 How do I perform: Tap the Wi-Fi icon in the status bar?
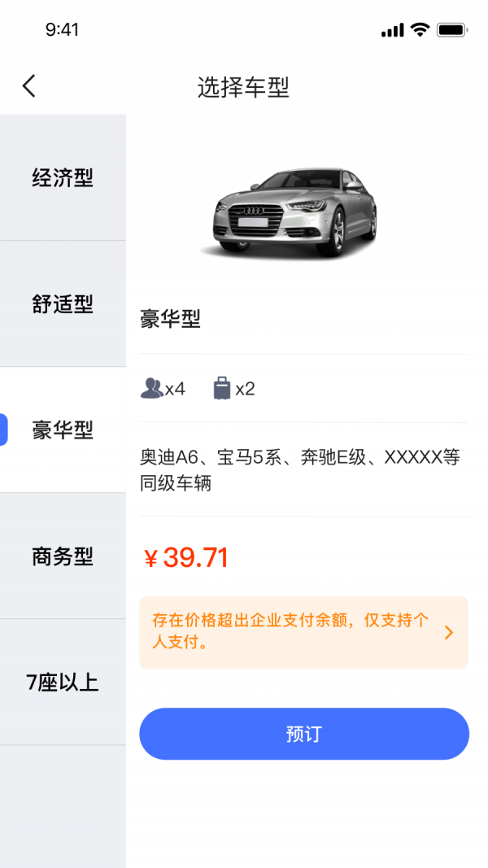(418, 27)
